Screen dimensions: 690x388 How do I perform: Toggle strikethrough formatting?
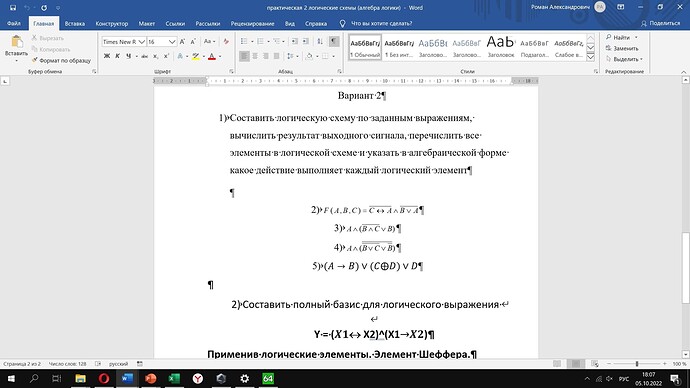(144, 56)
